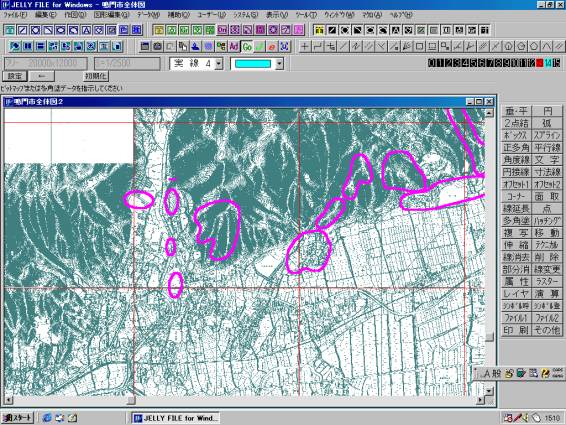Image resolution: width=566 pixels, height=425 pixels.
Task: Open the 実線 4 line style dropdown
Action: click(x=219, y=64)
